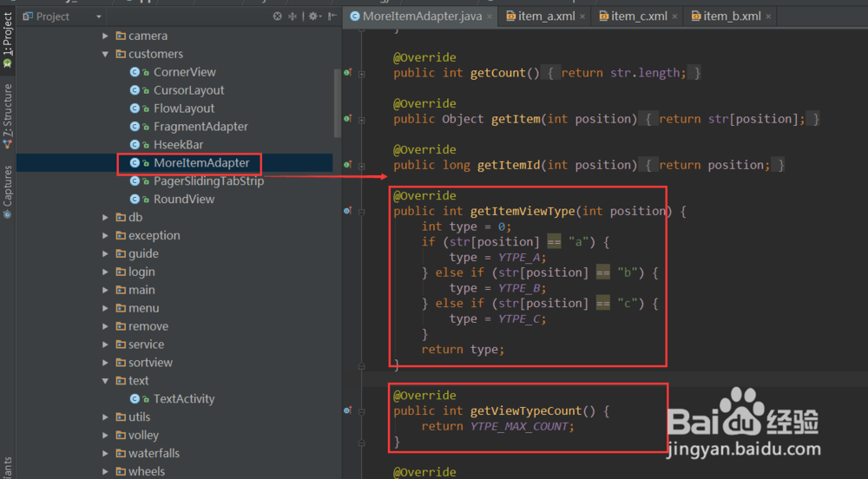868x479 pixels.
Task: Click the camera package folder icon
Action: tap(121, 36)
